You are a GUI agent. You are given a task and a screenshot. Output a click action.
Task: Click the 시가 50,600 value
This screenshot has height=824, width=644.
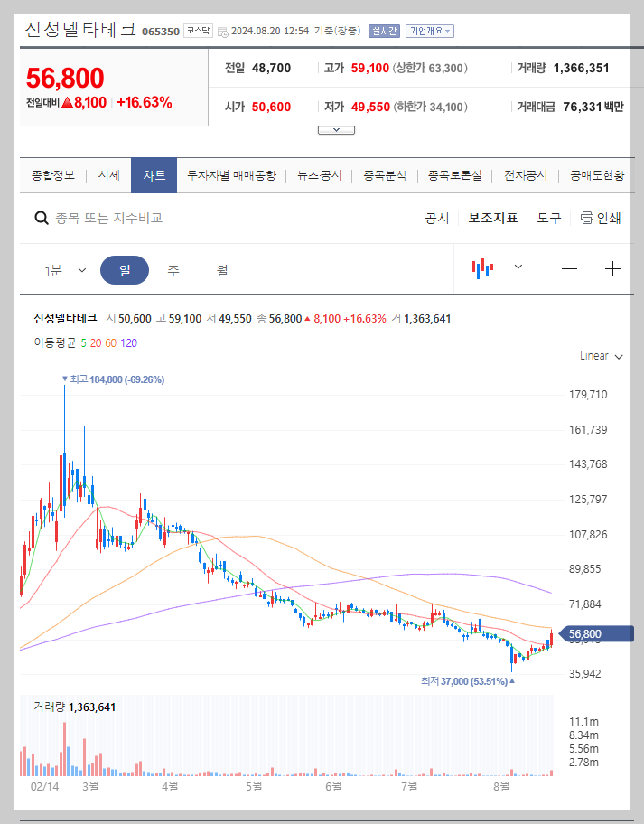[258, 107]
